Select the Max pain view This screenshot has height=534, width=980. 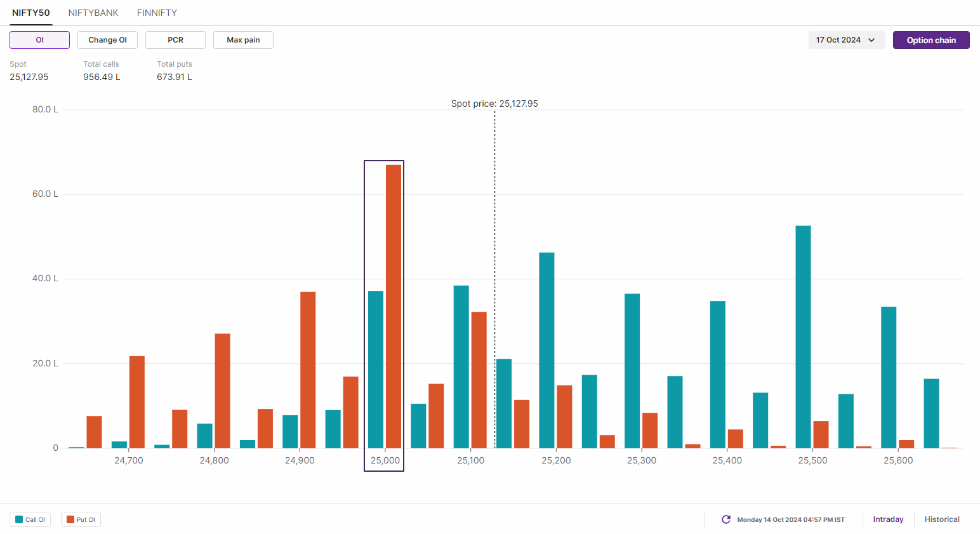(x=243, y=40)
